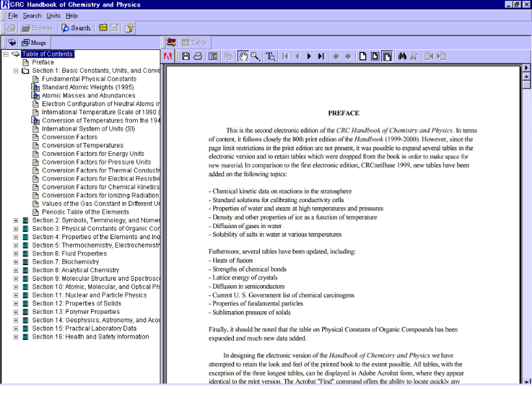The width and height of the screenshot is (532, 399).
Task: Expand Section 16: Health and Safety Information
Action: coord(16,337)
